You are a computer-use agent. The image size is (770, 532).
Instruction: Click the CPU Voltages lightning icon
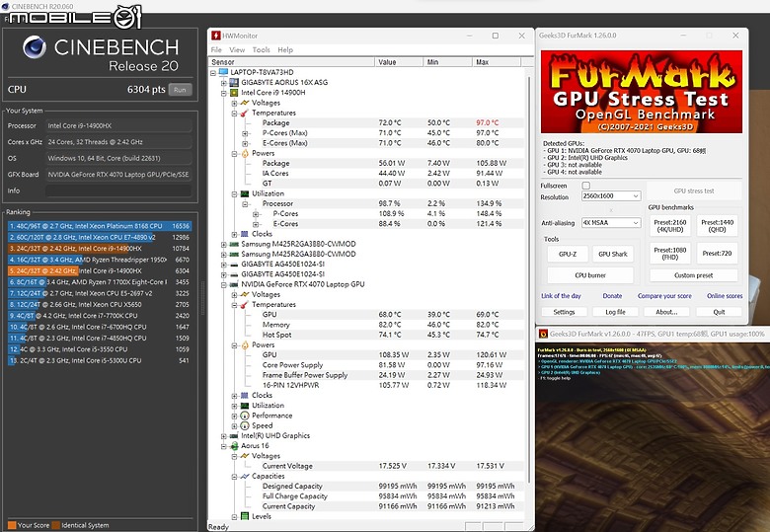[245, 103]
